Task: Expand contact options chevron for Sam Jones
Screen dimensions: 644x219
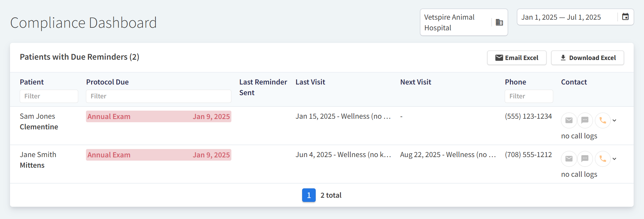Action: 614,121
